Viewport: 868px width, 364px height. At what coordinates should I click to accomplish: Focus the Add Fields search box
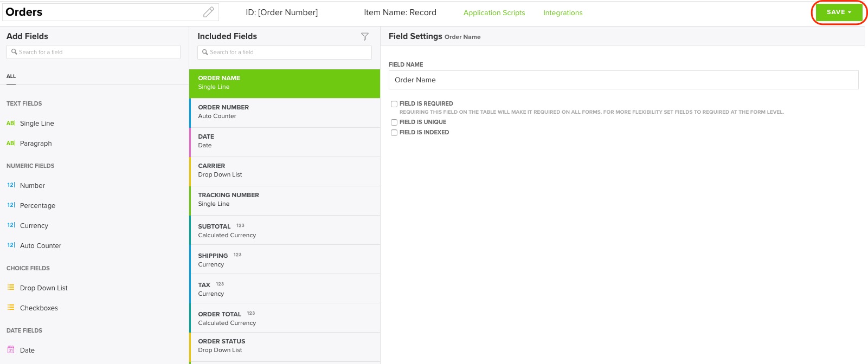(93, 52)
